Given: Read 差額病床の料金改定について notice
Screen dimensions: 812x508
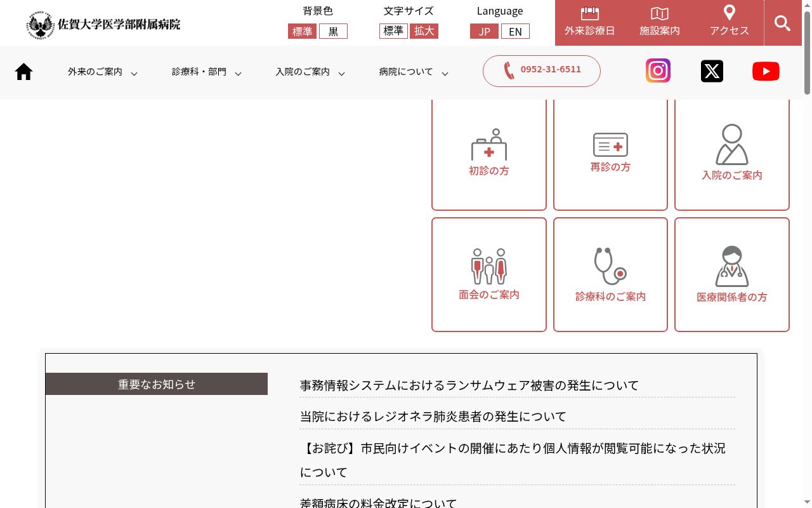Looking at the screenshot, I should [378, 504].
